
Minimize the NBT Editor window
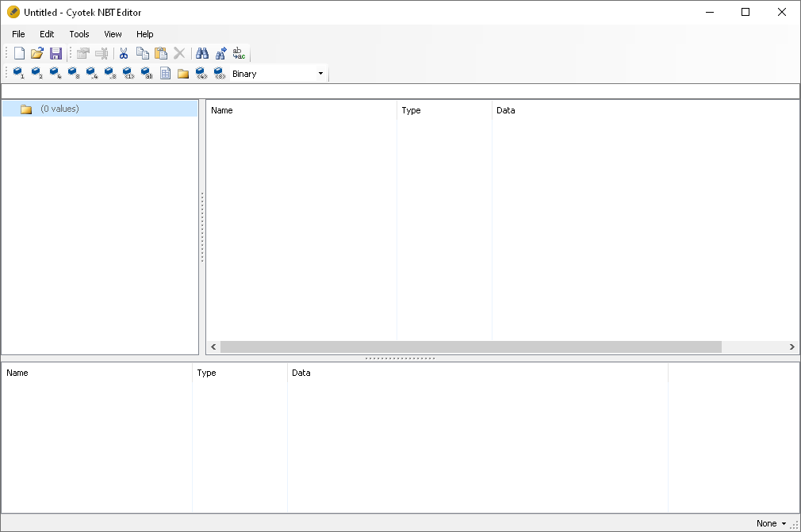710,12
